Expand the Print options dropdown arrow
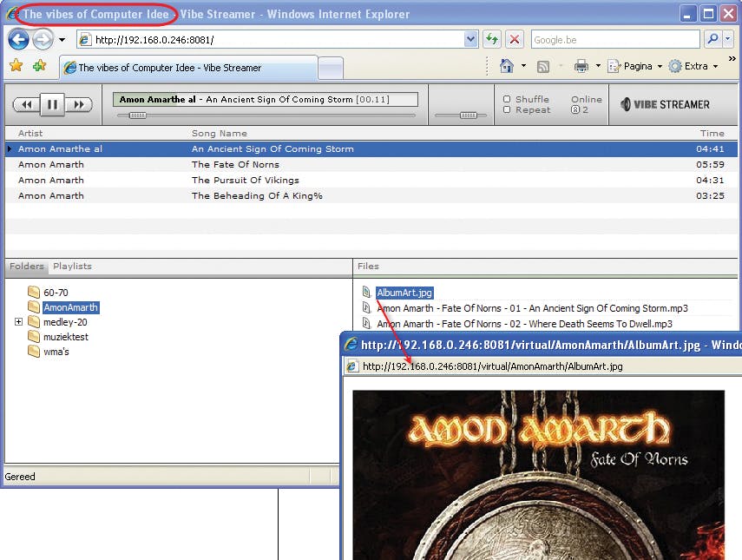The height and width of the screenshot is (560, 742). point(598,66)
